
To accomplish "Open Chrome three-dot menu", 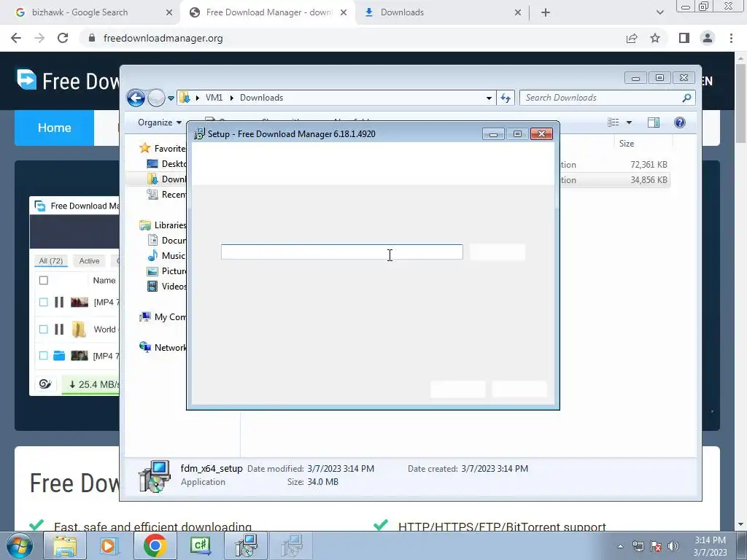I will coord(731,38).
